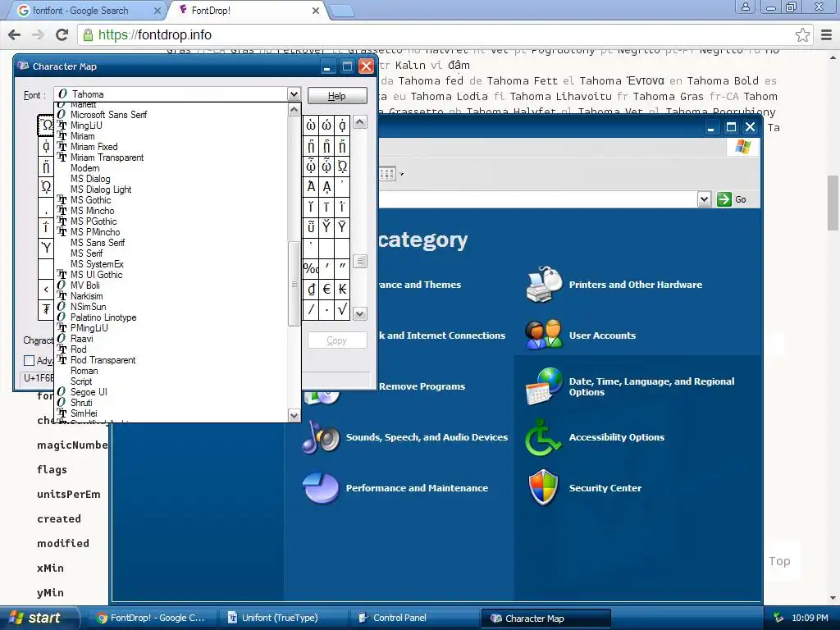Expand Control Panel address bar dropdown

click(704, 199)
